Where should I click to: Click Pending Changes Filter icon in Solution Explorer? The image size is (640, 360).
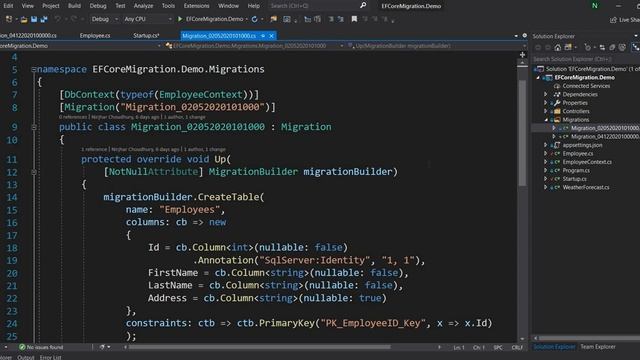[587, 48]
